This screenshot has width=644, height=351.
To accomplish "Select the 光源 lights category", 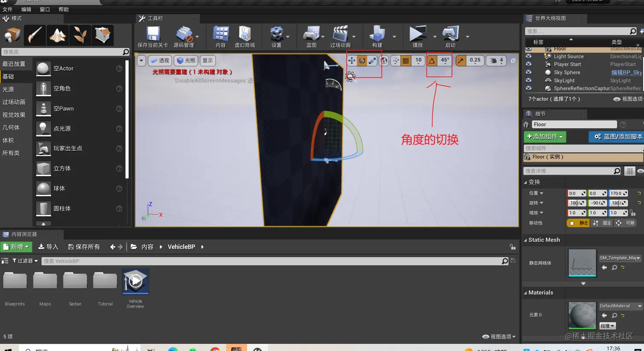I will click(x=8, y=89).
